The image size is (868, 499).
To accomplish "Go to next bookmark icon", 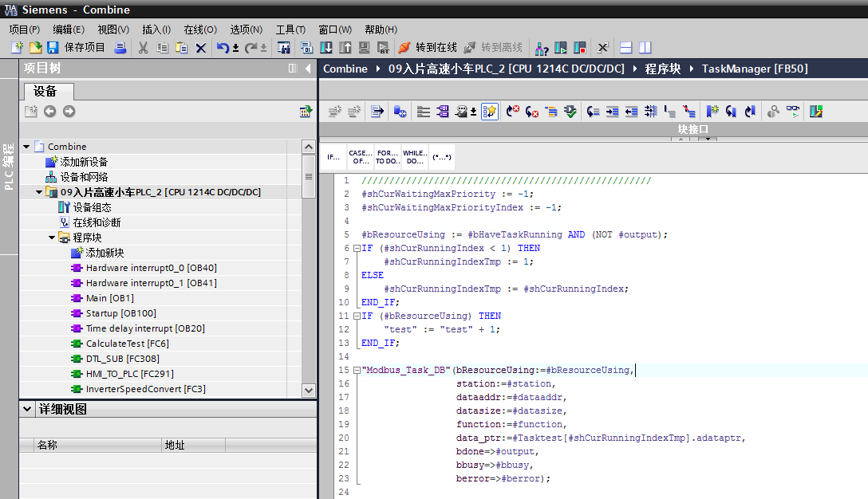I will 731,111.
